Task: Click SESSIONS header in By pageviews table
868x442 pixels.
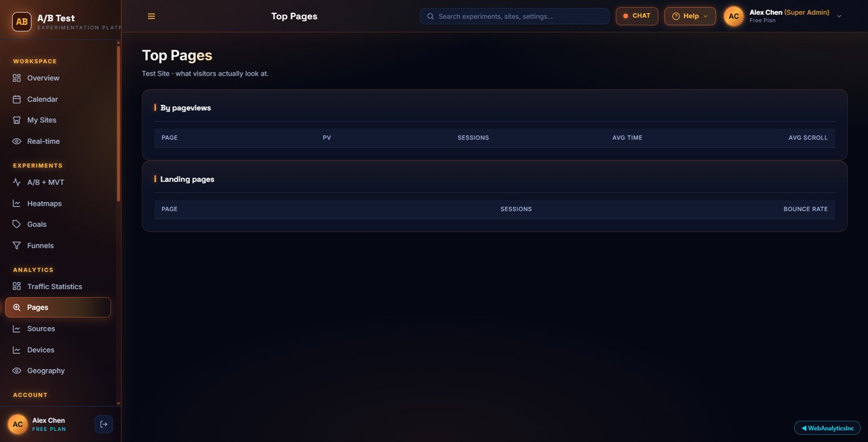Action: tap(473, 138)
